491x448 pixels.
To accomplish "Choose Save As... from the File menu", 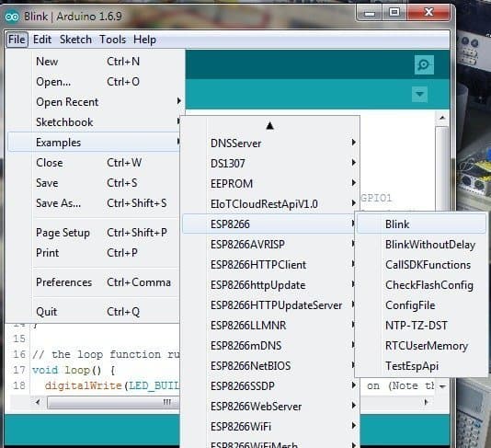I will 94,203.
